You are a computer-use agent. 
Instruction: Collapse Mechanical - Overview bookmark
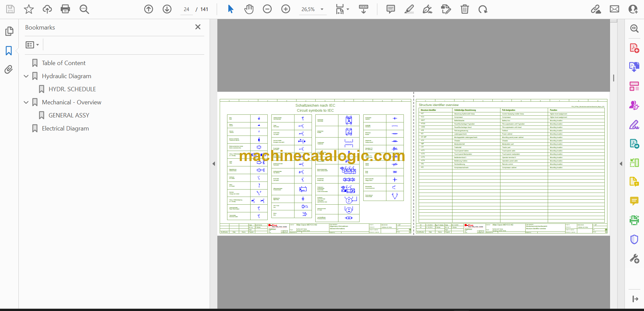pyautogui.click(x=26, y=102)
